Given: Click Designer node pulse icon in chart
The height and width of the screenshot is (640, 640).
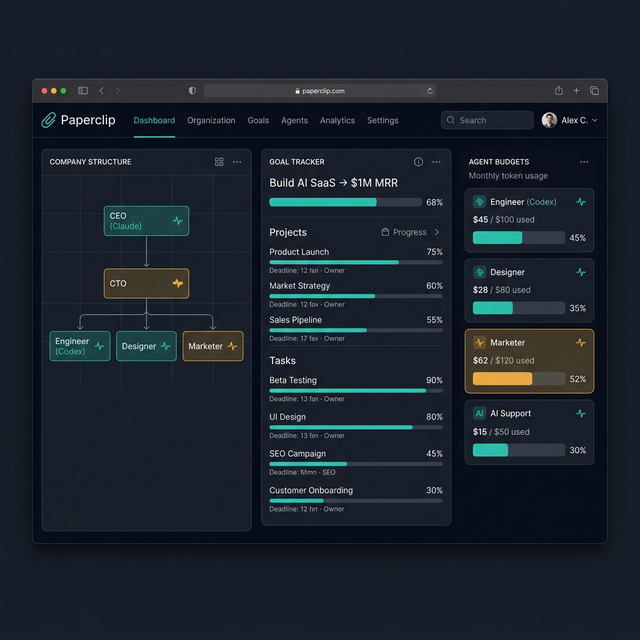Looking at the screenshot, I should click(165, 346).
